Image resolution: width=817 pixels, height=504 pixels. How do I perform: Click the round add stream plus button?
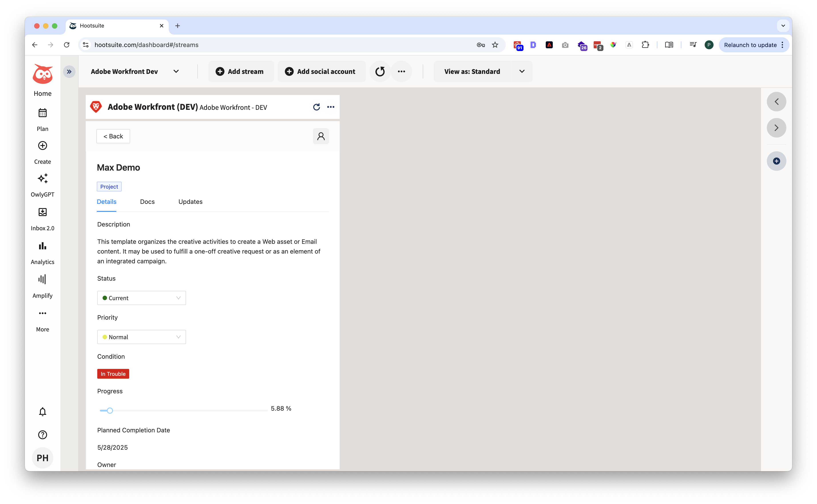[x=776, y=161]
